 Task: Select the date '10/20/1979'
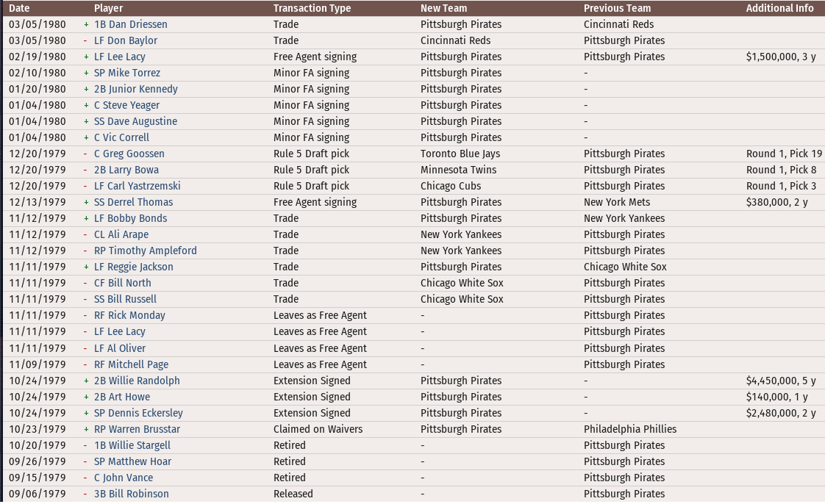37,446
